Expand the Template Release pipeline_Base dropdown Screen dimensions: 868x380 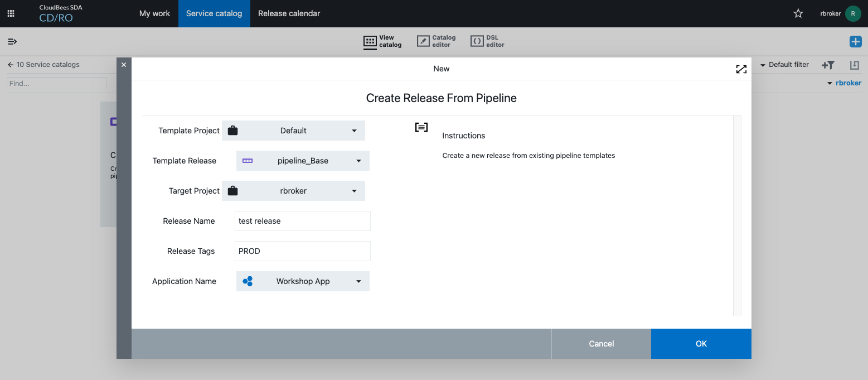(x=303, y=161)
